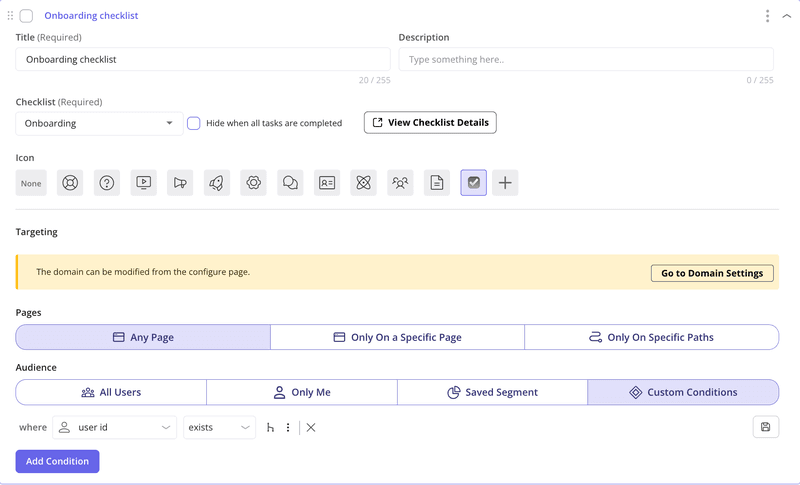The width and height of the screenshot is (800, 485).
Task: Select the users group icon
Action: [400, 183]
